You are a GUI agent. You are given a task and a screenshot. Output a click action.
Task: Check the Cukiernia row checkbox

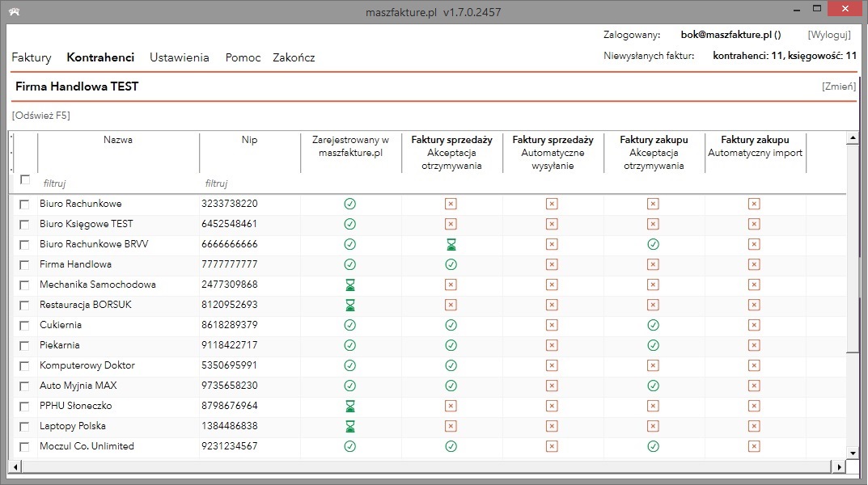click(x=24, y=325)
